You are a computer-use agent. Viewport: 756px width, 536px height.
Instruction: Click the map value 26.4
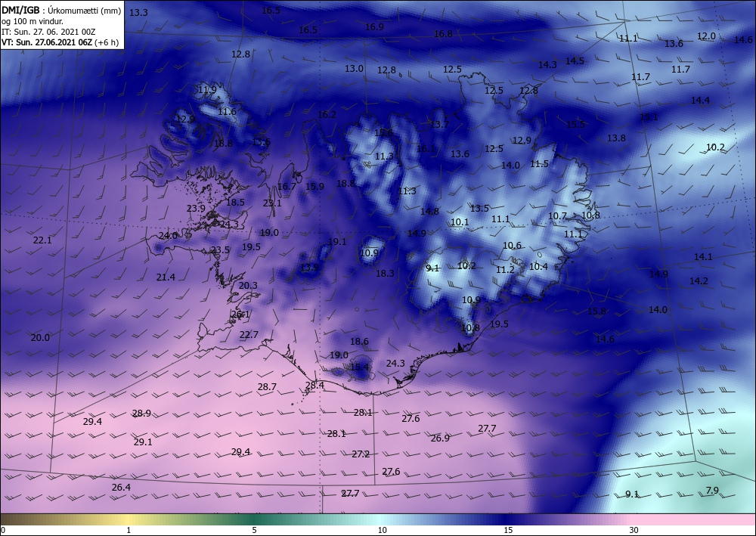coord(121,488)
